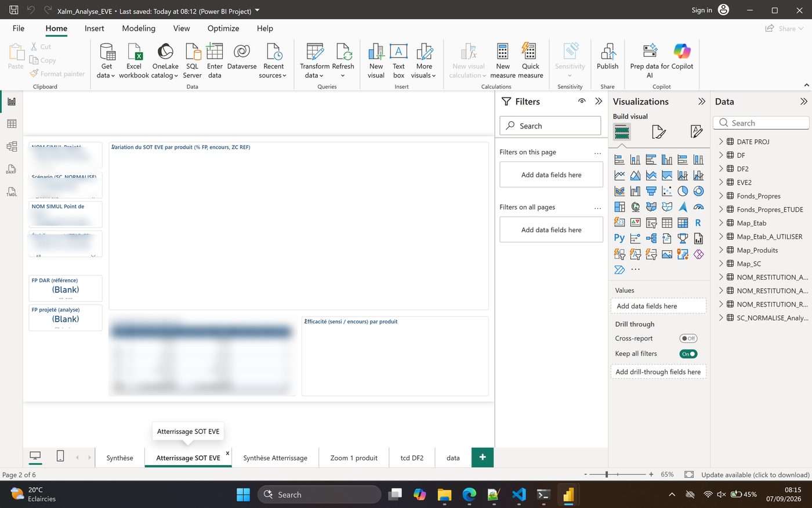
Task: Open the File menu
Action: [19, 28]
